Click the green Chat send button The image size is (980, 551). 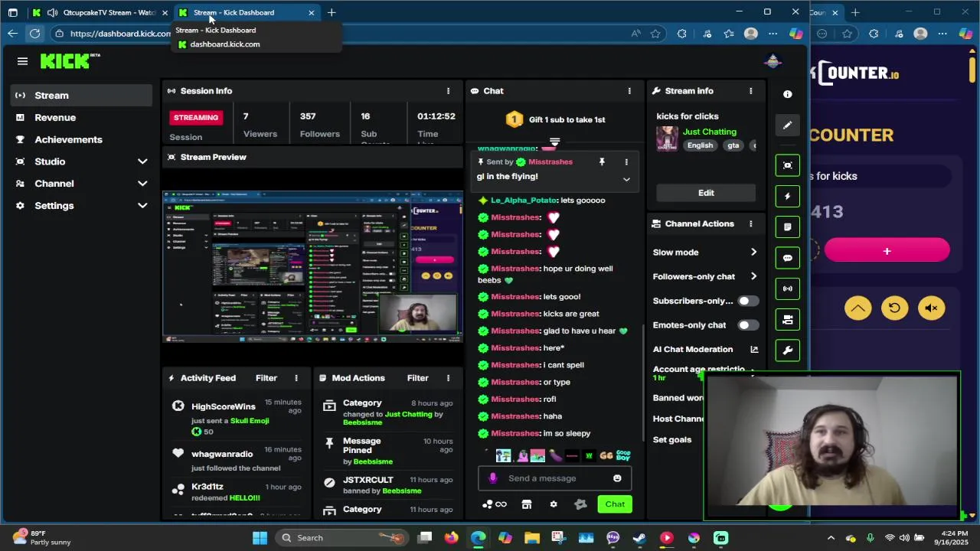(x=615, y=504)
